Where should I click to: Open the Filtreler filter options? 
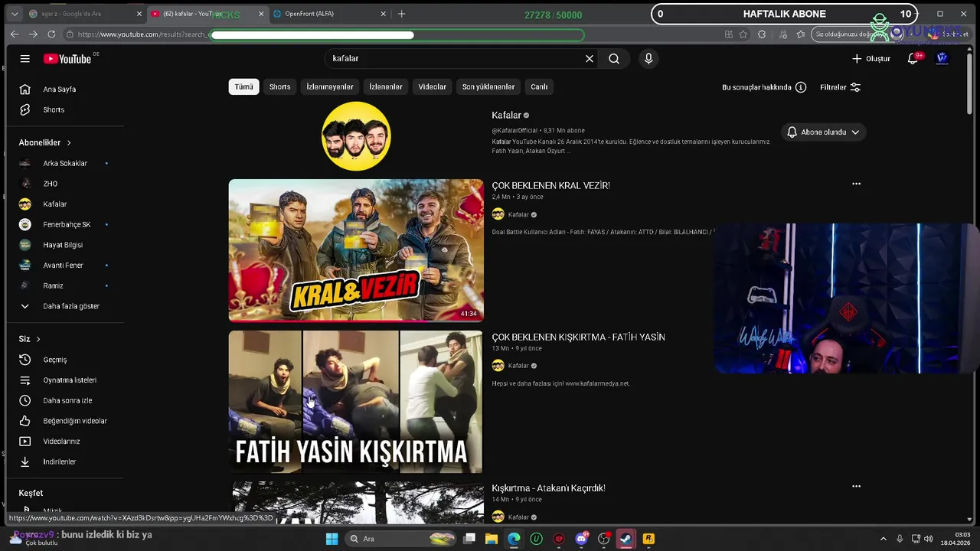841,87
